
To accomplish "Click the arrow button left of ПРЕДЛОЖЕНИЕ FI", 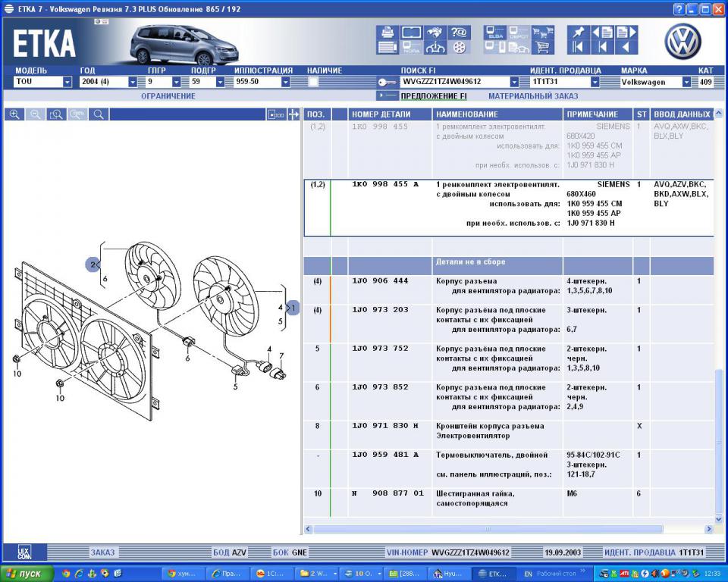I will [388, 95].
